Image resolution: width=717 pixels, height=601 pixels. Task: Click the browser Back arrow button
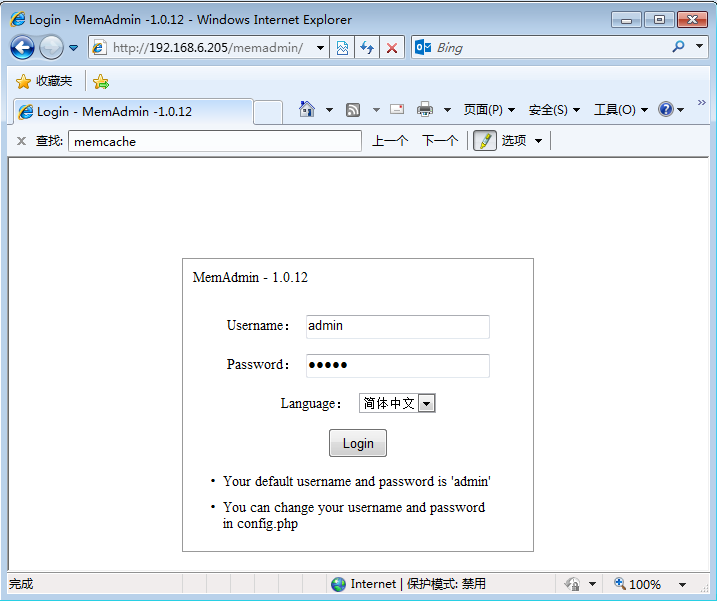(23, 47)
